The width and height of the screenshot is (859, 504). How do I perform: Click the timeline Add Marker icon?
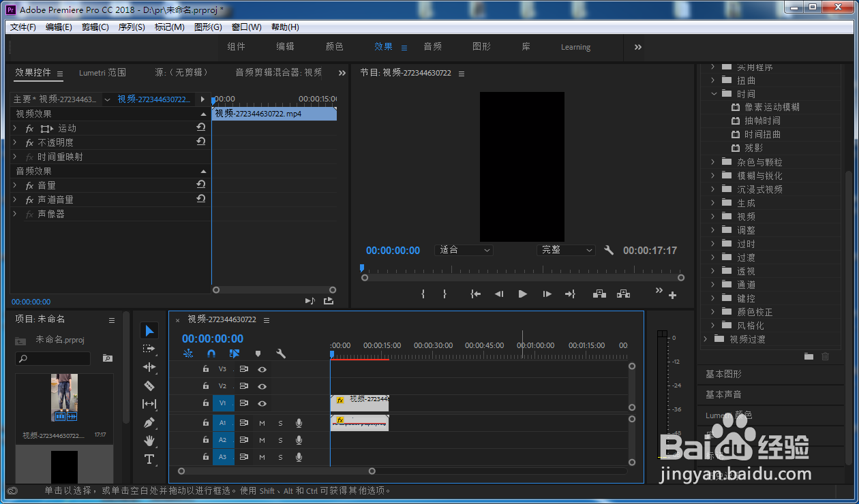coord(258,353)
